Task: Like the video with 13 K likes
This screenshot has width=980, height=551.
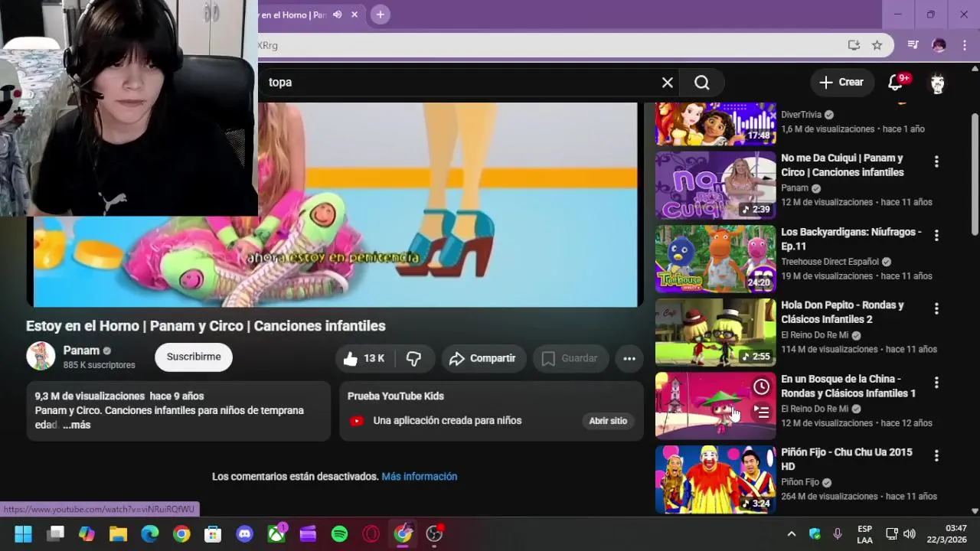Action: [364, 358]
